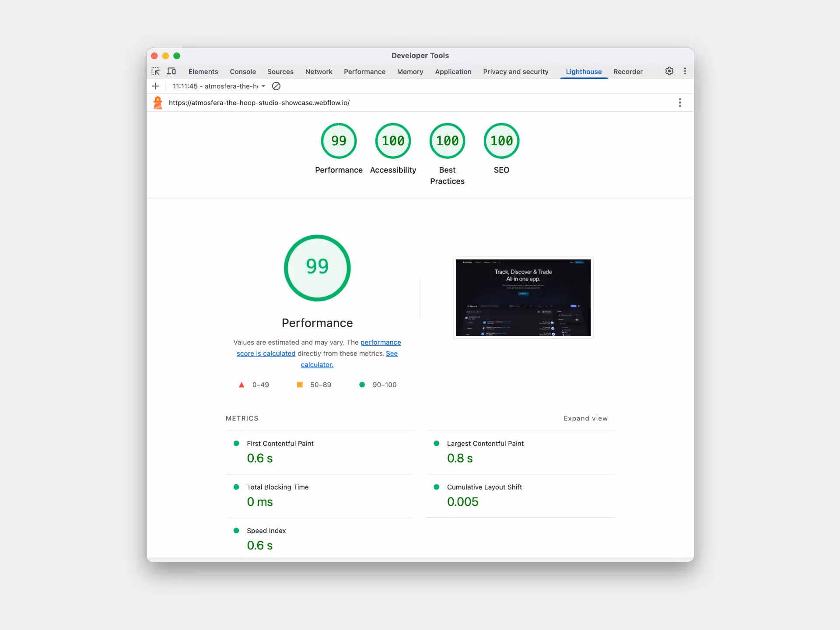Click the page screenshot thumbnail
840x630 pixels.
coord(523,298)
